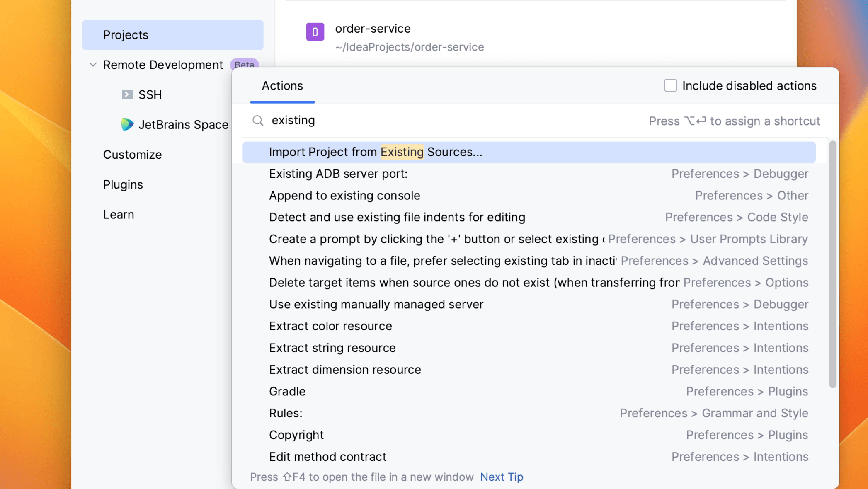Open the Projects section
The image size is (868, 489).
coord(126,35)
